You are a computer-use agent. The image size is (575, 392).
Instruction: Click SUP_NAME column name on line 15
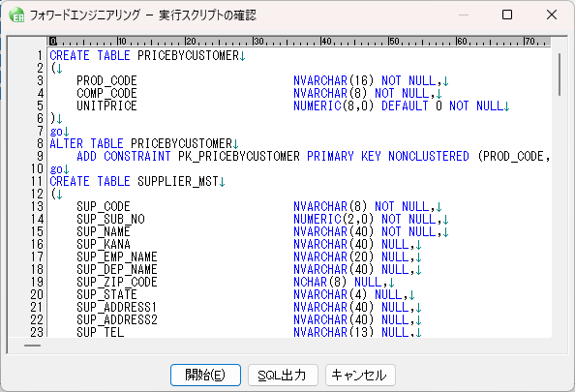[104, 231]
